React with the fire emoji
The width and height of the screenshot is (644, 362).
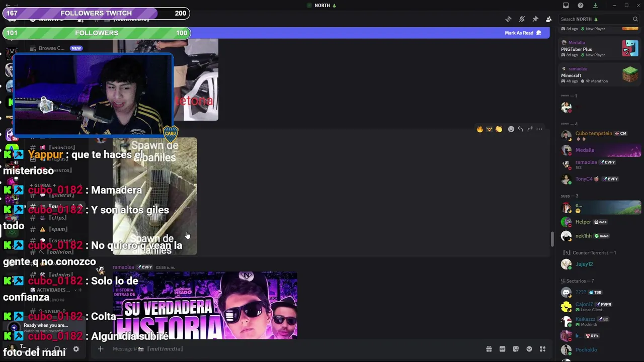480,129
